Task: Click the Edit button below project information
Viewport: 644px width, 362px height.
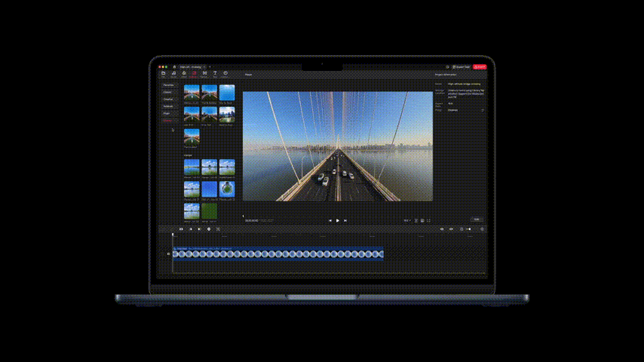Action: [x=476, y=219]
